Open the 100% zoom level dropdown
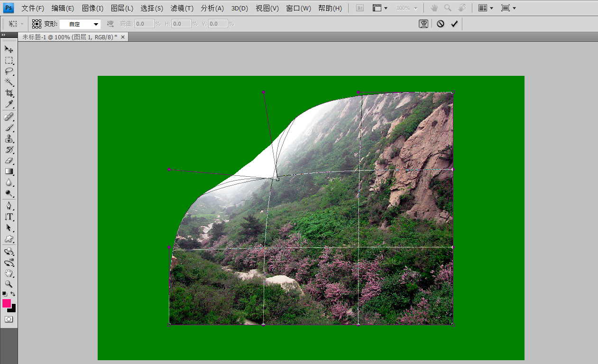 [x=407, y=8]
